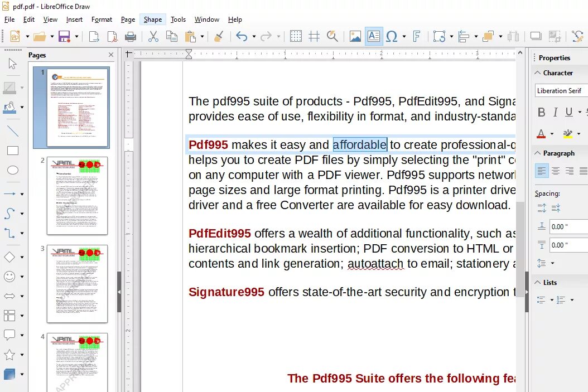
Task: Pick the Curves and Polygons tool
Action: pyautogui.click(x=9, y=214)
